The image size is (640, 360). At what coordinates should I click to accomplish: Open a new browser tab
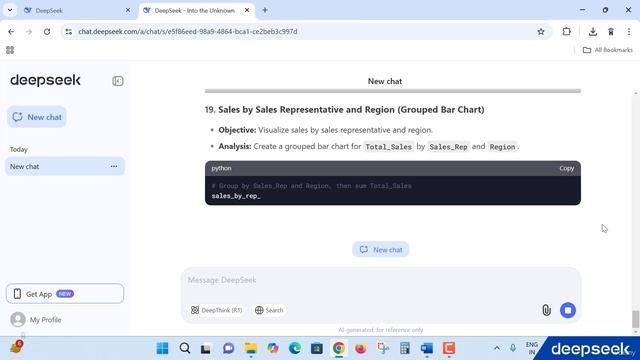(265, 10)
